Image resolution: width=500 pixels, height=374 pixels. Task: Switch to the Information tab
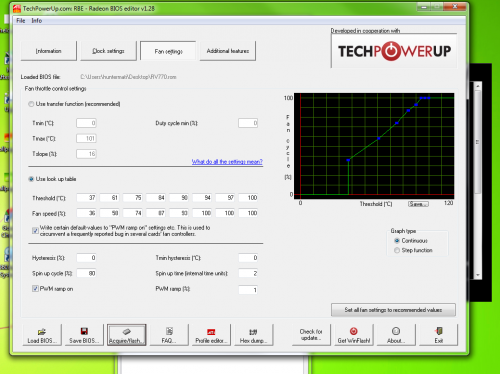coord(49,51)
